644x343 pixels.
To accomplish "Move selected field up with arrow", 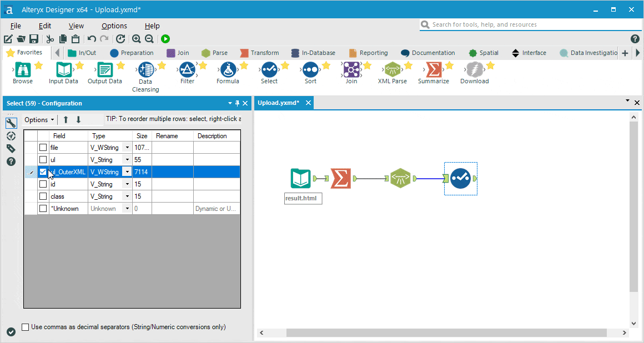I will point(66,119).
